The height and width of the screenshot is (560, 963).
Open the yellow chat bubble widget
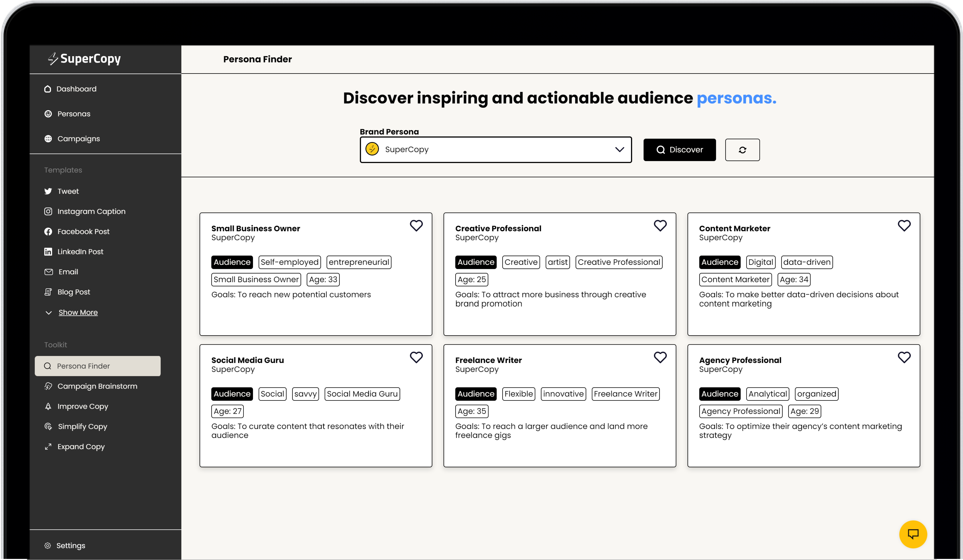point(913,534)
